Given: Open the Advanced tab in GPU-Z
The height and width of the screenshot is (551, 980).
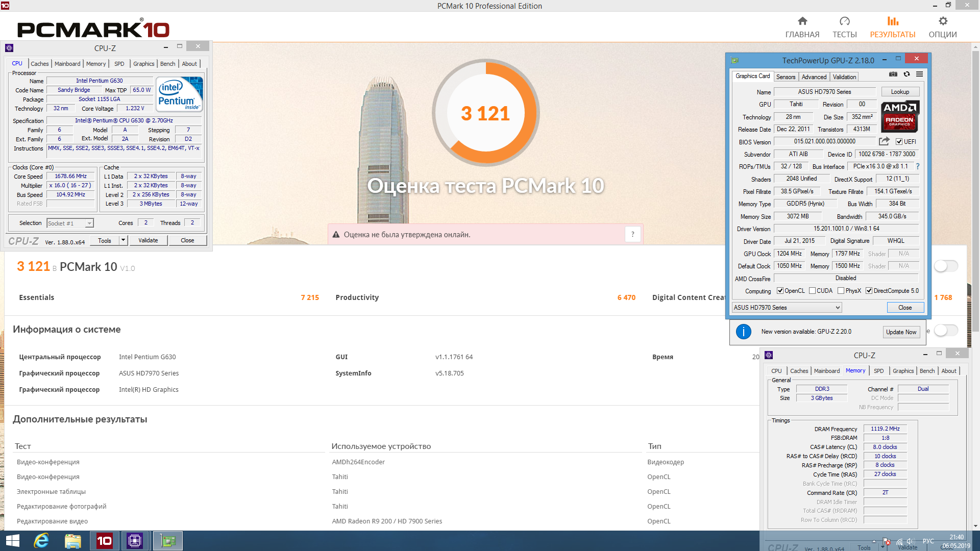Looking at the screenshot, I should click(x=814, y=77).
